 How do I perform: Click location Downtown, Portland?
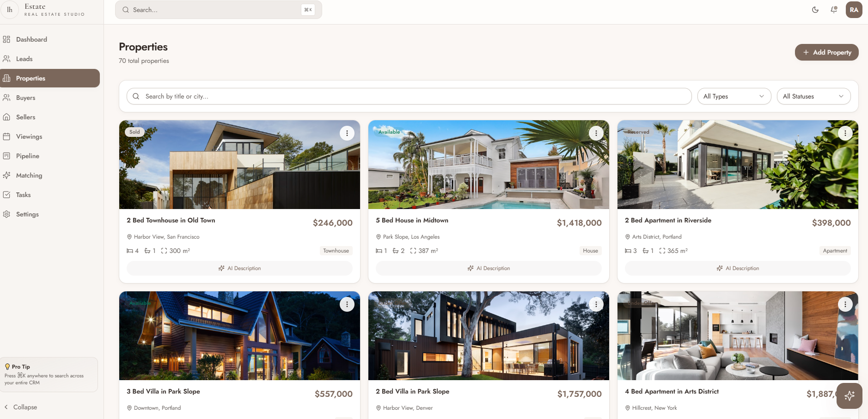tap(157, 408)
